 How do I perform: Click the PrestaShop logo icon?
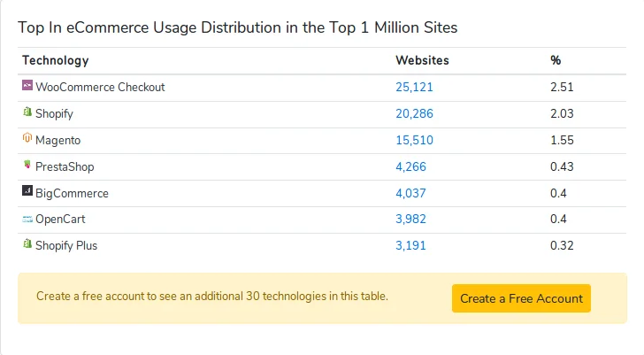point(27,166)
